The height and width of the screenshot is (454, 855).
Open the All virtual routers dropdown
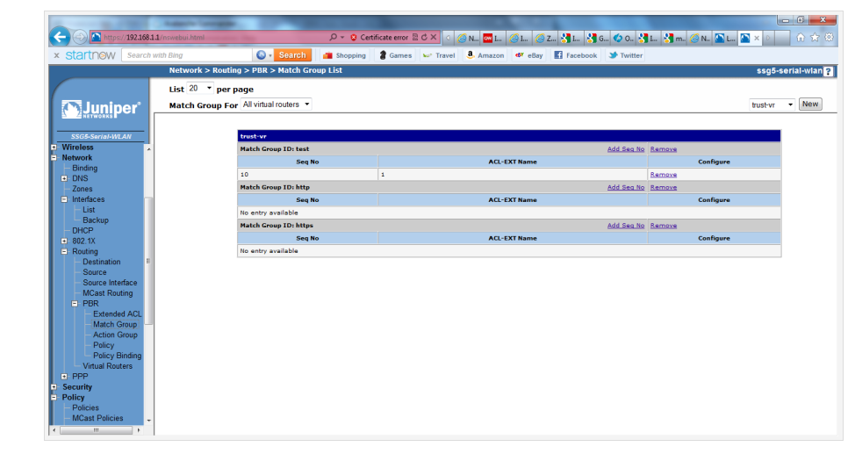(276, 104)
